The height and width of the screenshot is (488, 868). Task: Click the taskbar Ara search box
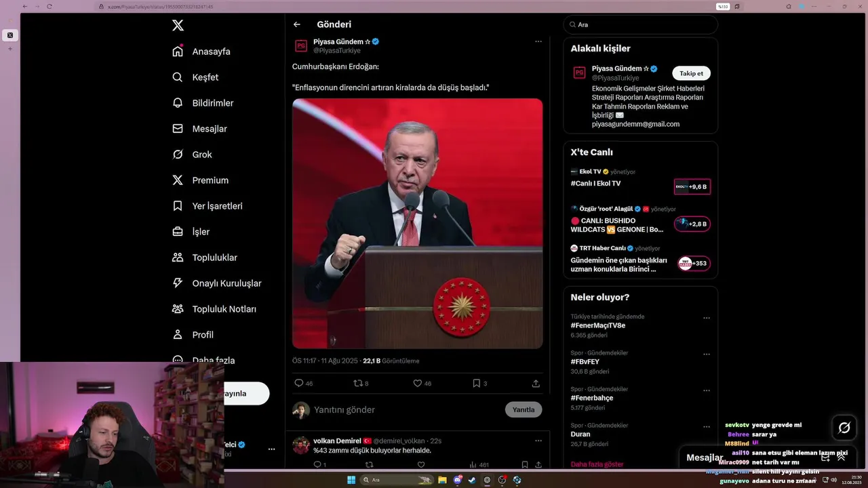click(x=397, y=480)
